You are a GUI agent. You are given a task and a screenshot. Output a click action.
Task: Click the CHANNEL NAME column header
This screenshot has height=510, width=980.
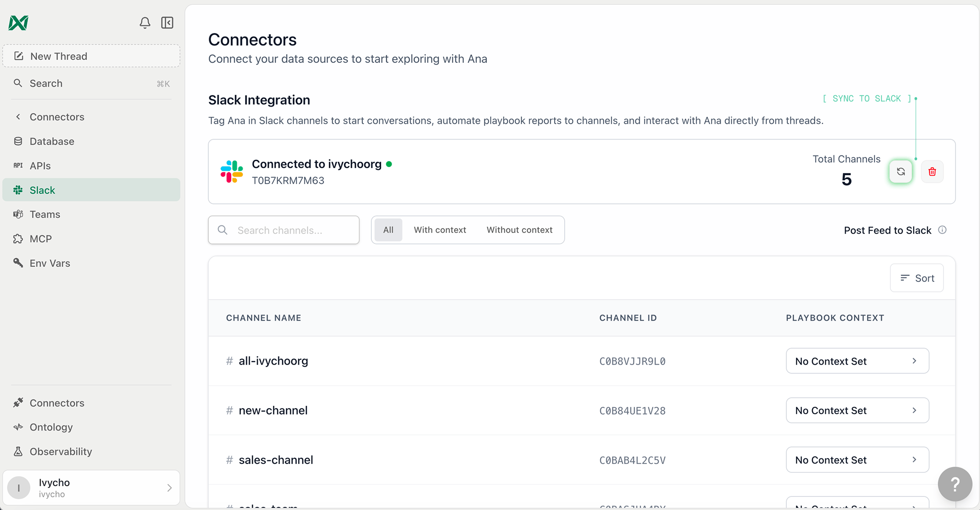coord(264,318)
